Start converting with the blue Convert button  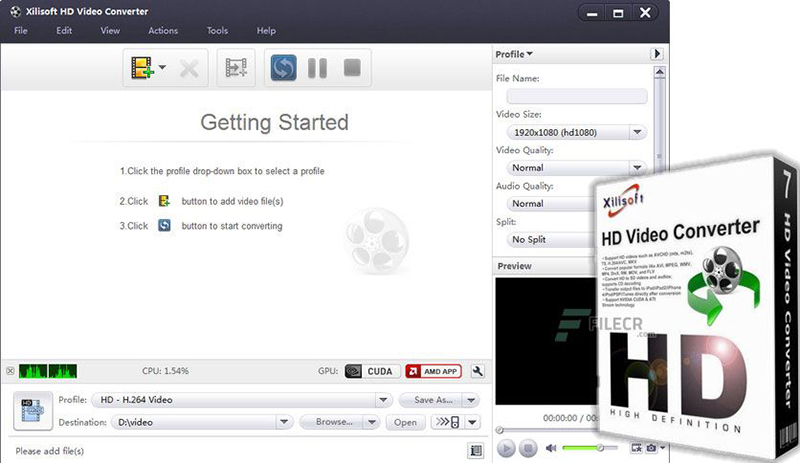[x=284, y=67]
